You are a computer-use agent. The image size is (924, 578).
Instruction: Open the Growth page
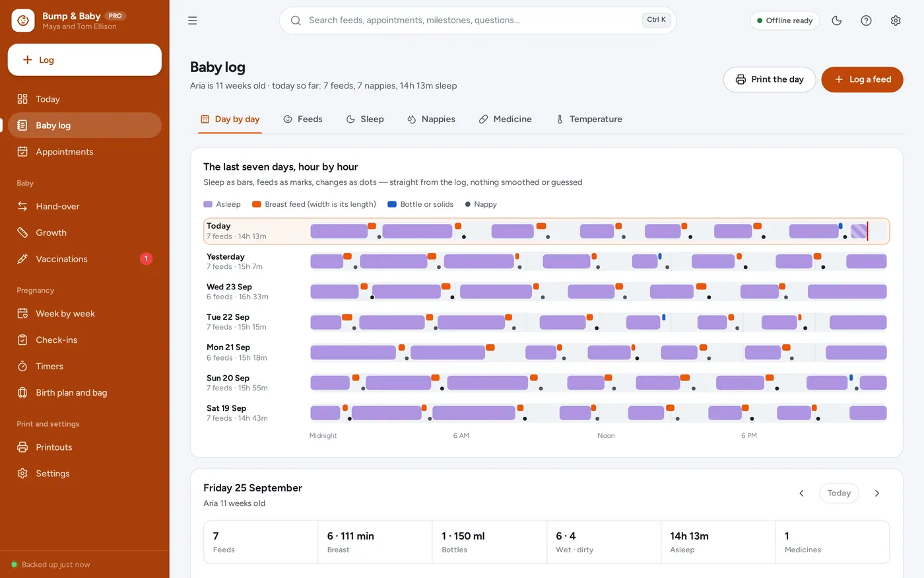[84, 233]
